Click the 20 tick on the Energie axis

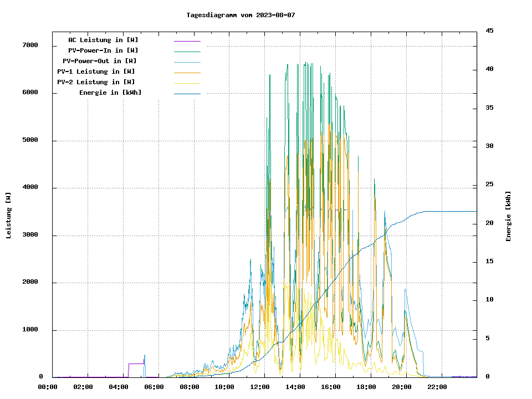[488, 223]
